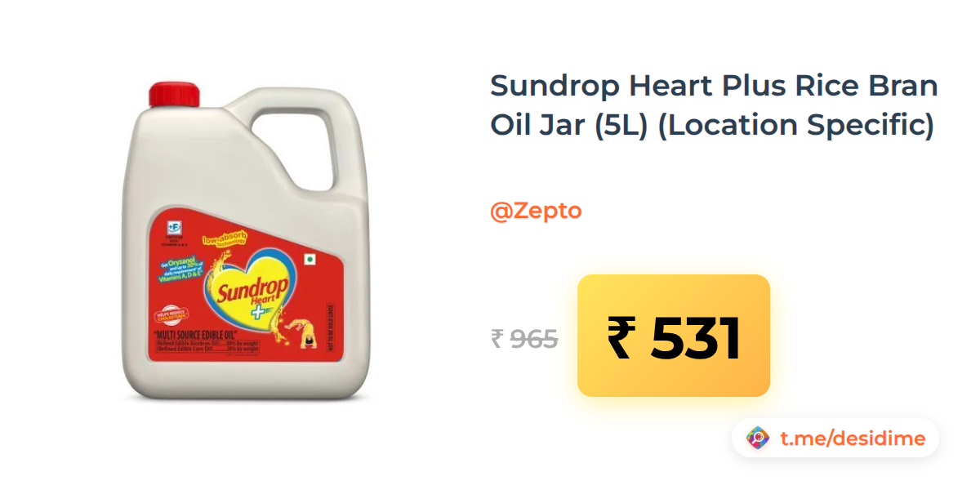The height and width of the screenshot is (490, 980).
Task: Click the Sundrop Heart Plus product title
Action: pyautogui.click(x=714, y=105)
